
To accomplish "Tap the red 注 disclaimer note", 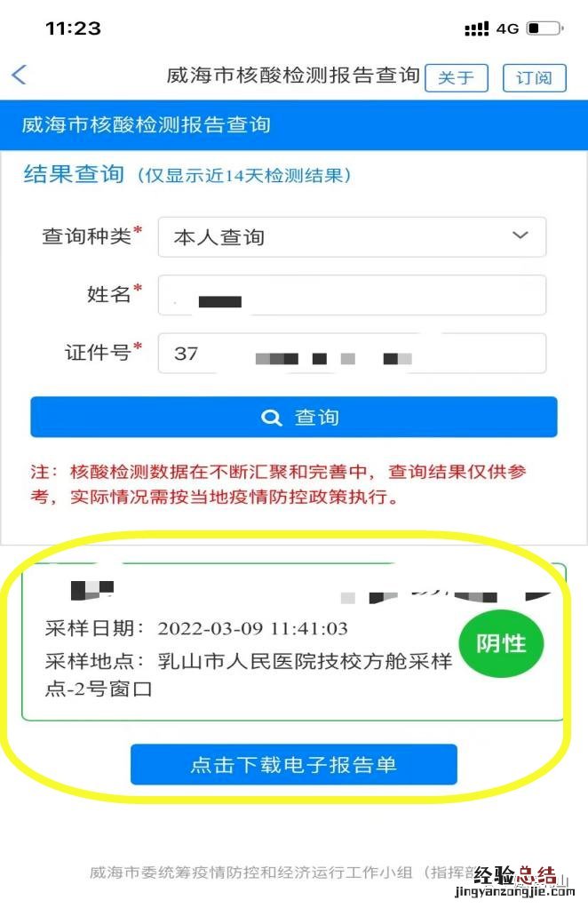I will point(278,484).
